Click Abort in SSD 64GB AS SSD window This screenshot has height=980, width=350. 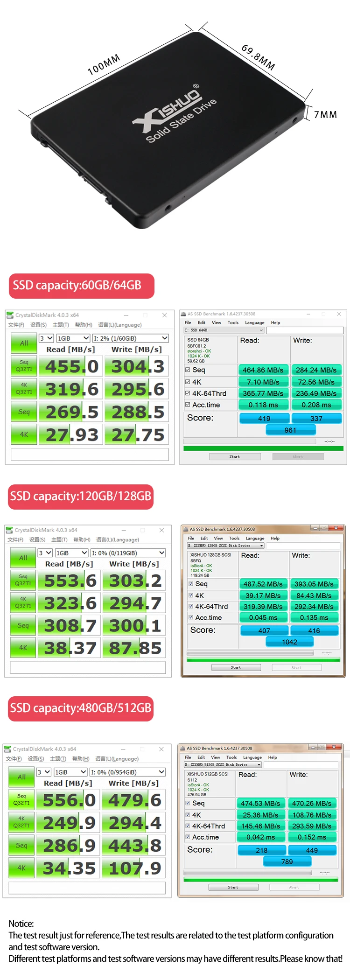(298, 456)
